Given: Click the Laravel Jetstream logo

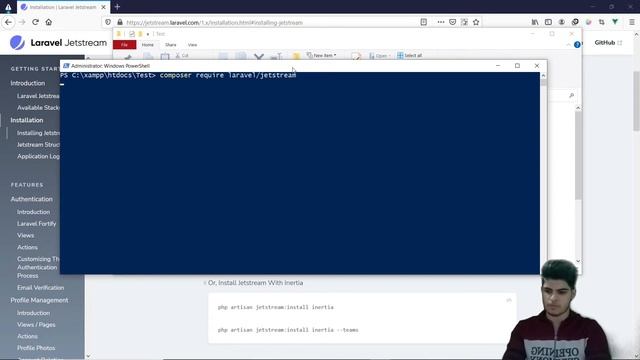Looking at the screenshot, I should coord(58,42).
